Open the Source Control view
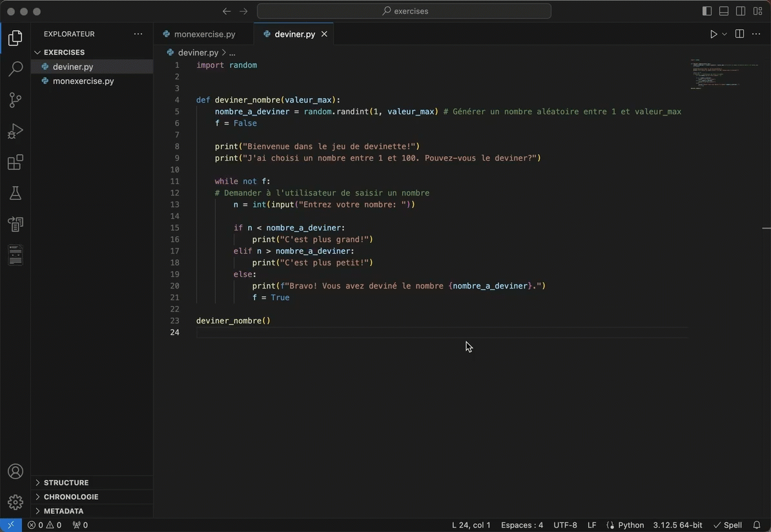771x532 pixels. point(15,100)
